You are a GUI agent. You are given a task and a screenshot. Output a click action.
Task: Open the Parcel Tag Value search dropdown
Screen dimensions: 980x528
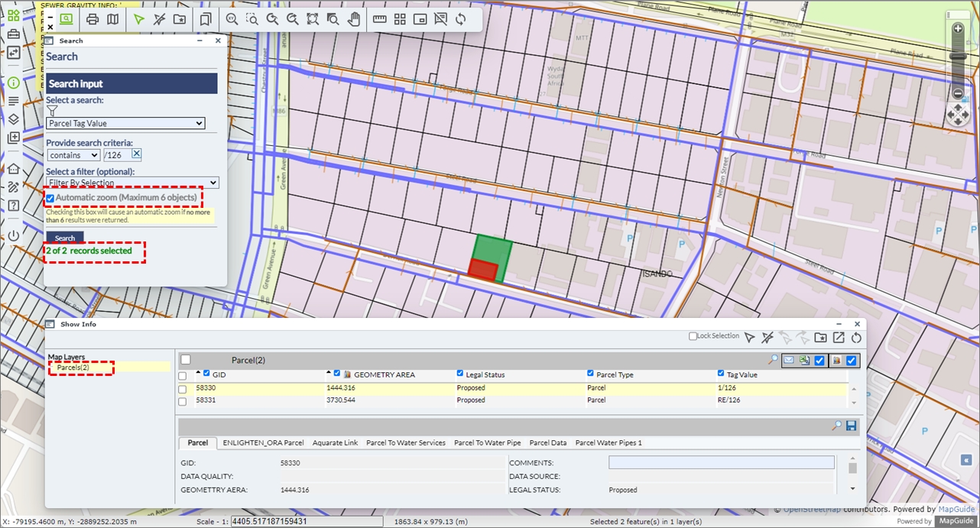click(x=125, y=123)
